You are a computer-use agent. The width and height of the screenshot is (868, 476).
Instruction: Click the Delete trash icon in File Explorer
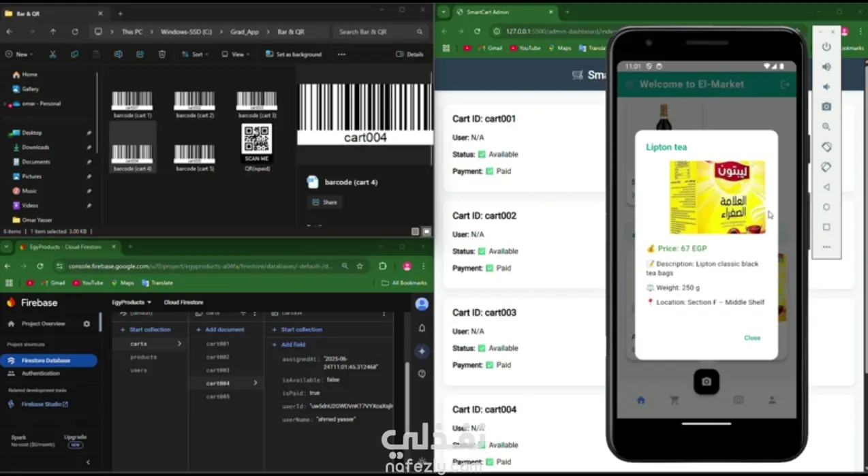pos(161,54)
